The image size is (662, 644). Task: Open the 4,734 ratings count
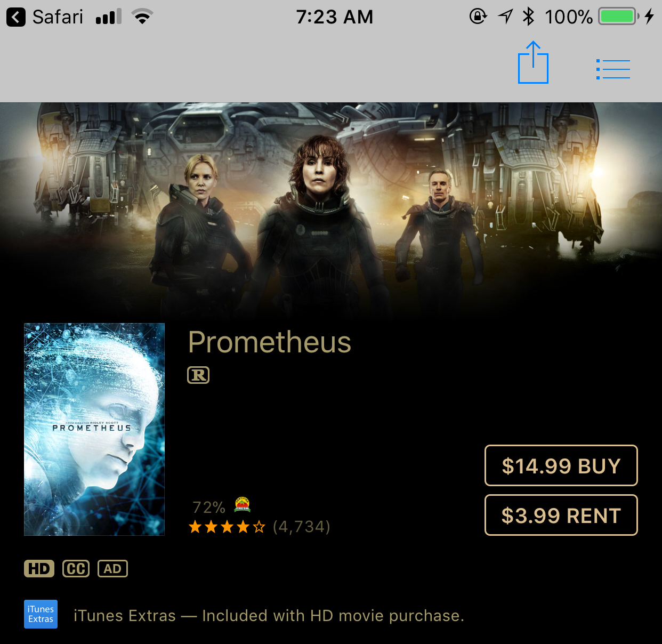[x=302, y=527]
